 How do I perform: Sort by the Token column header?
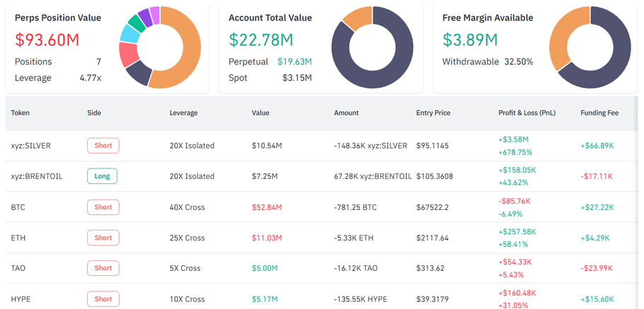[x=20, y=112]
